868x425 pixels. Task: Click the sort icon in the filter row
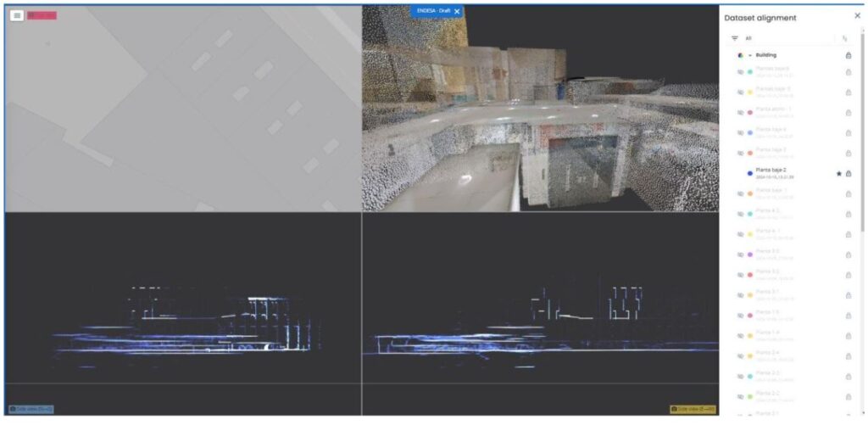(x=845, y=39)
